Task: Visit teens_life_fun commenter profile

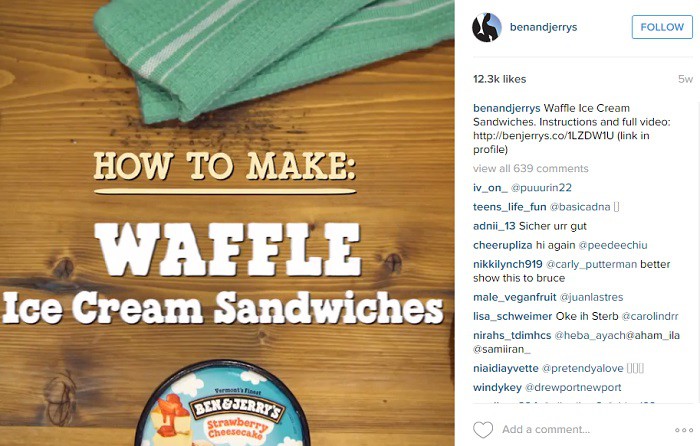Action: [509, 207]
